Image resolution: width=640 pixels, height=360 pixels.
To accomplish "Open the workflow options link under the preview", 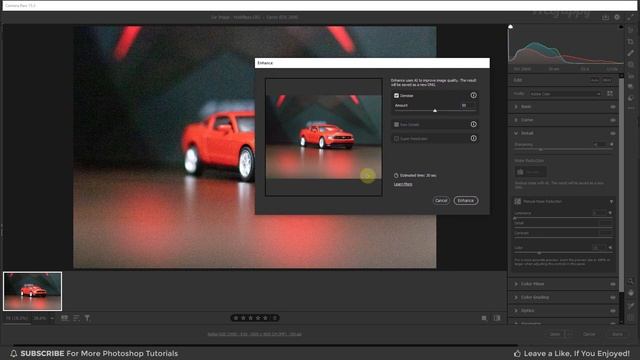I will coord(254,334).
